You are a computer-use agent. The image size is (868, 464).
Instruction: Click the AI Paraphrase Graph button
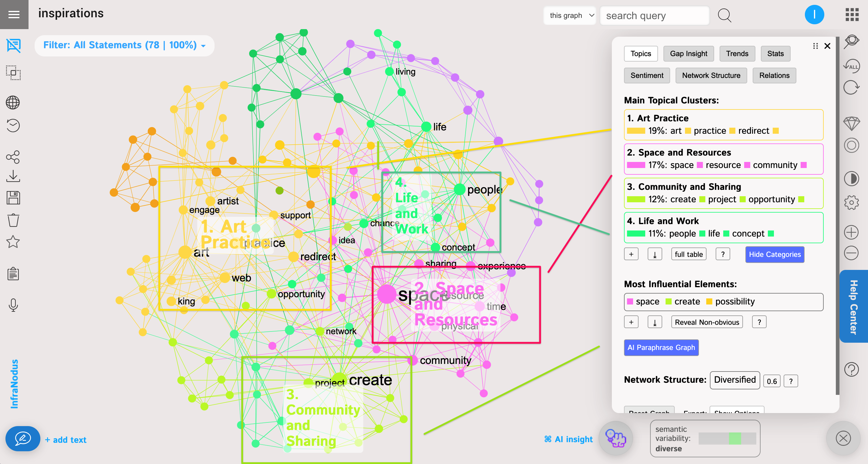(x=661, y=347)
